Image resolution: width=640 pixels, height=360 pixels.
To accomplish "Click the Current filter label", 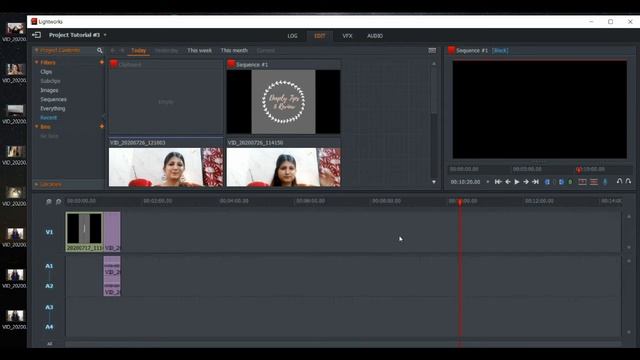I will click(x=266, y=51).
